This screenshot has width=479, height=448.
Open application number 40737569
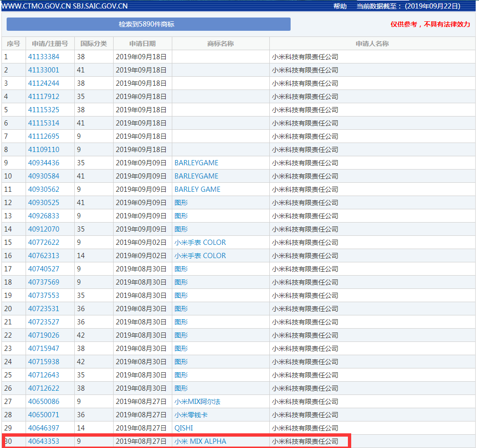(44, 282)
